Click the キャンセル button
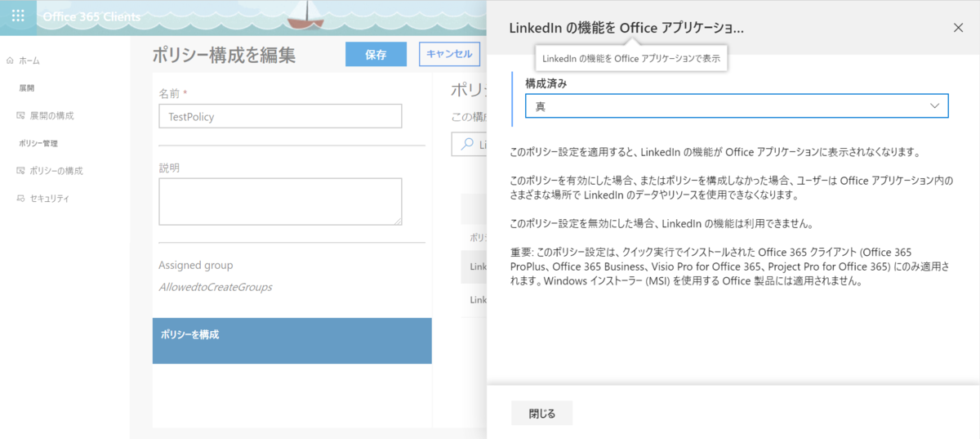Viewport: 980px width, 439px height. coord(449,54)
